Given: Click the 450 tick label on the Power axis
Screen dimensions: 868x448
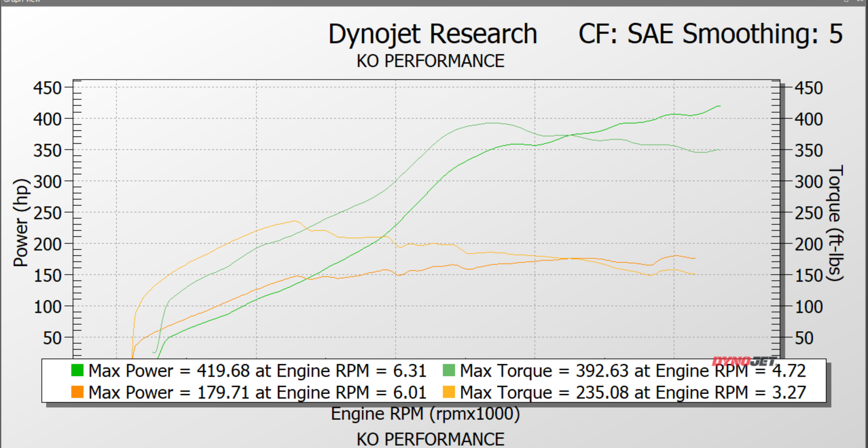Looking at the screenshot, I should pyautogui.click(x=48, y=88).
